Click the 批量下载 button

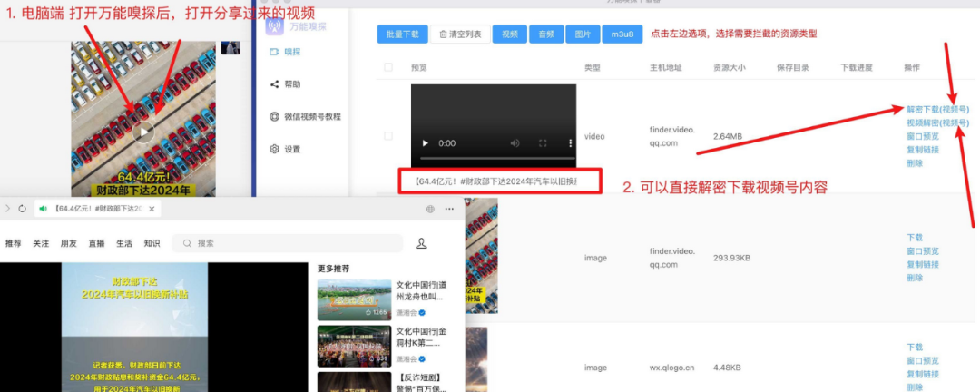tap(402, 34)
